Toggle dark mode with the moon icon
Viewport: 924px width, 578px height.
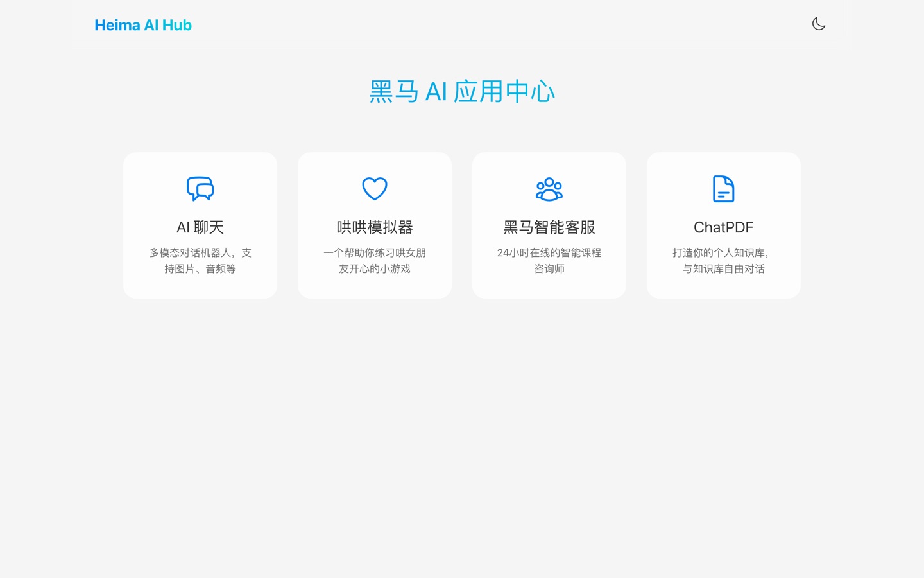coord(819,24)
